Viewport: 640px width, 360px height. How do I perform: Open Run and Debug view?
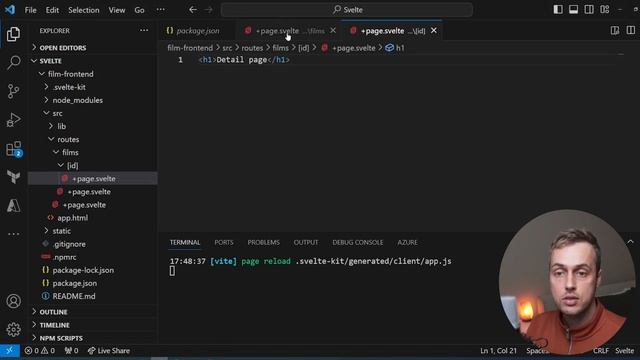pyautogui.click(x=13, y=120)
